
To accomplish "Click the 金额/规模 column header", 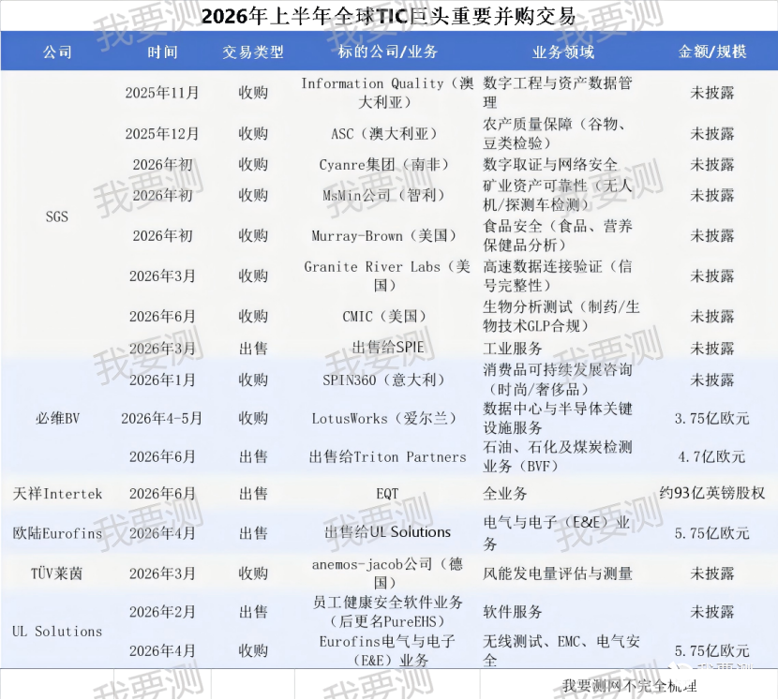I will 712,52.
